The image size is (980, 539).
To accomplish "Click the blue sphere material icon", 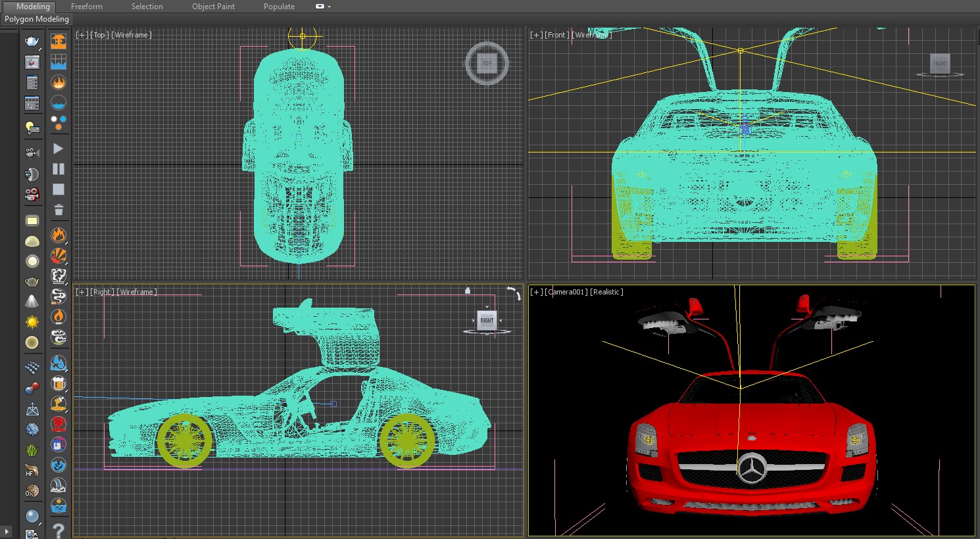I will 32,516.
